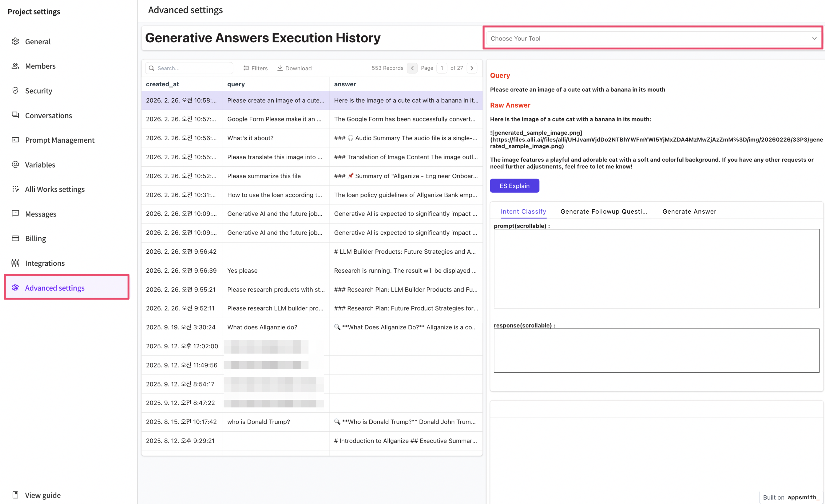The height and width of the screenshot is (504, 825).
Task: Switch to Generate Answer tab
Action: [x=689, y=211]
